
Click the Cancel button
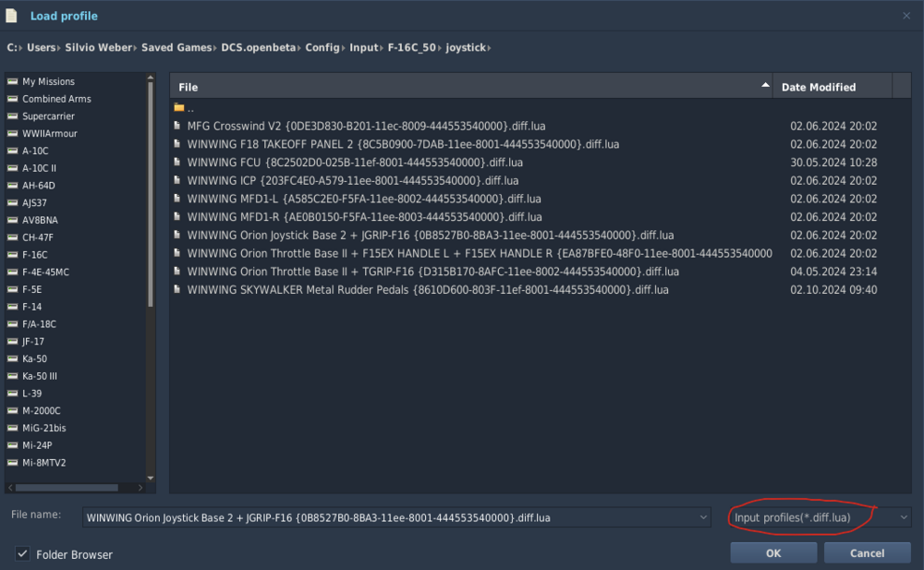point(867,552)
